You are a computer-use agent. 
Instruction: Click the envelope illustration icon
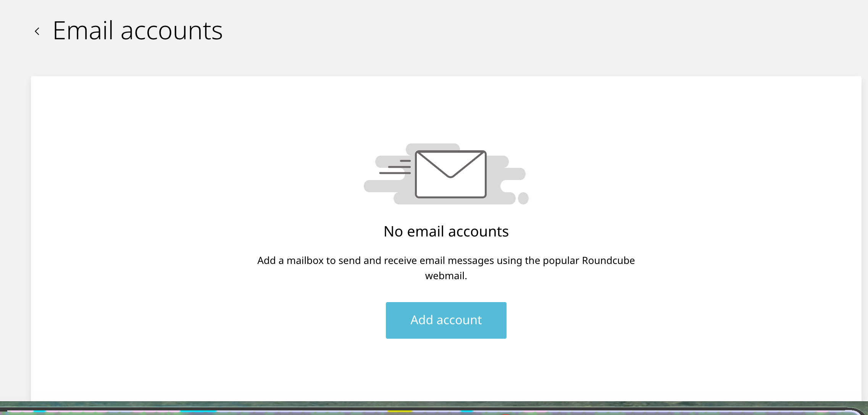(x=450, y=174)
